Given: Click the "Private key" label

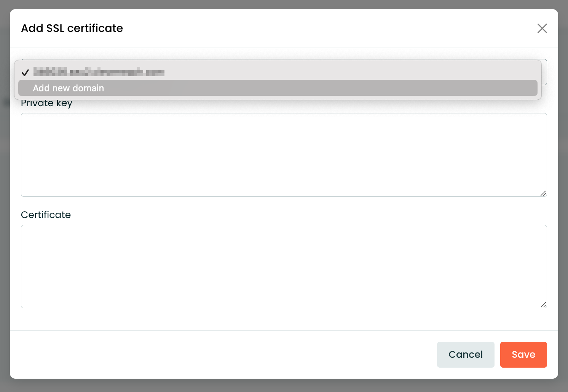Looking at the screenshot, I should click(x=46, y=104).
